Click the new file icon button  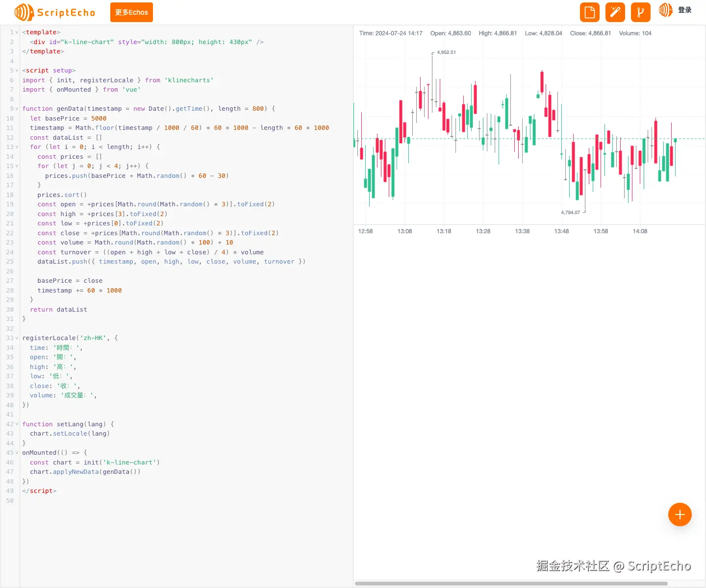[590, 12]
